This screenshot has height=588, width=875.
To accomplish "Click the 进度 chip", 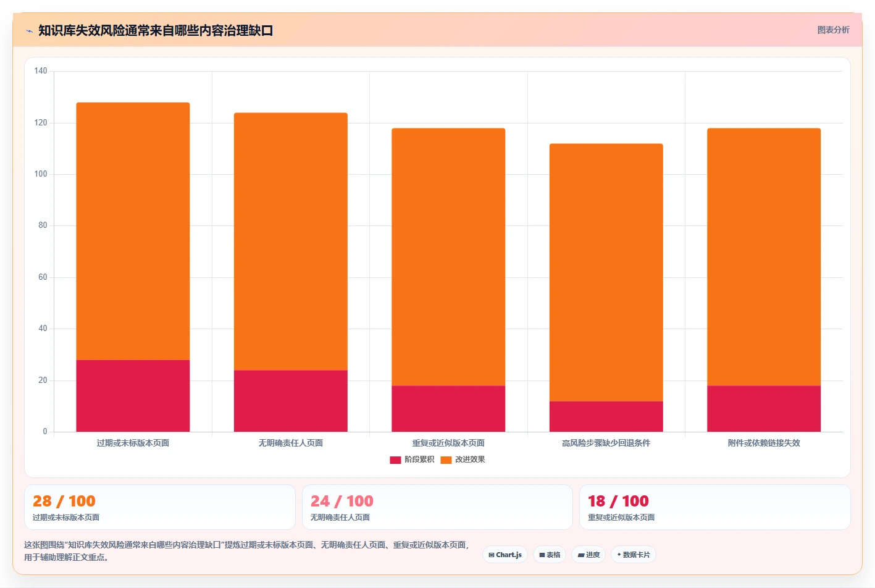I will 588,555.
